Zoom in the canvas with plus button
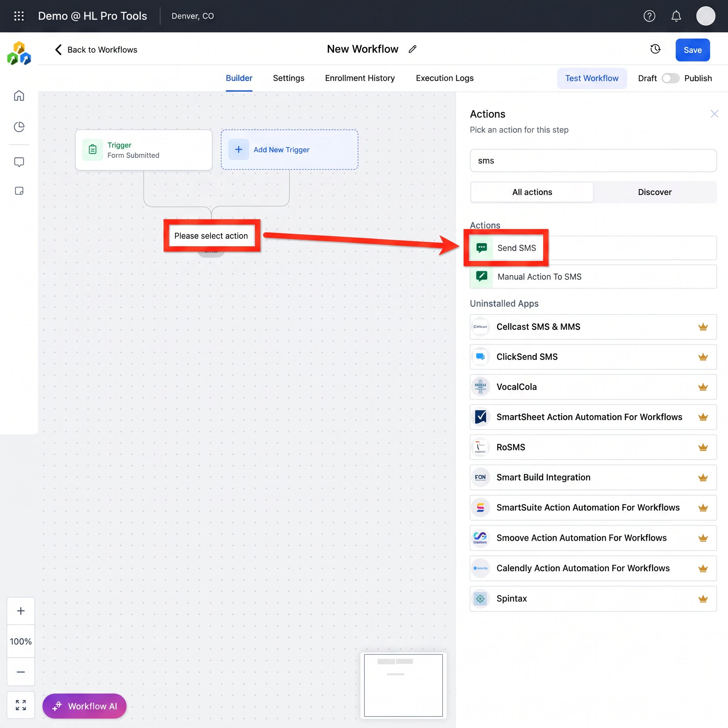 click(x=21, y=611)
